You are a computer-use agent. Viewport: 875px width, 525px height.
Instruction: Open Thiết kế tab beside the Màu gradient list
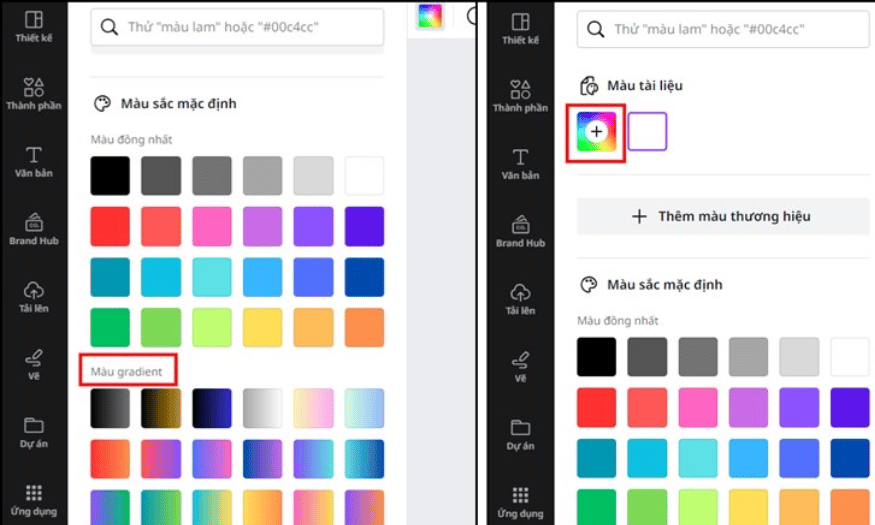pos(33,27)
